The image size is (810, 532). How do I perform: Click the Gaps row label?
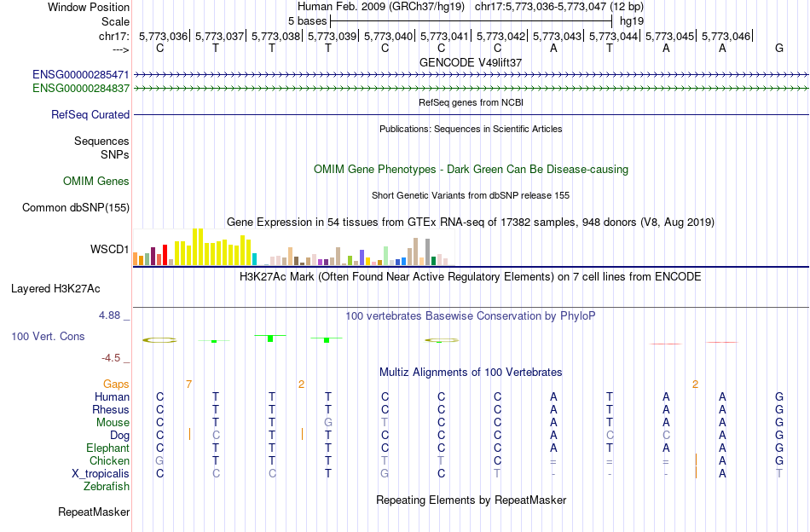click(116, 384)
